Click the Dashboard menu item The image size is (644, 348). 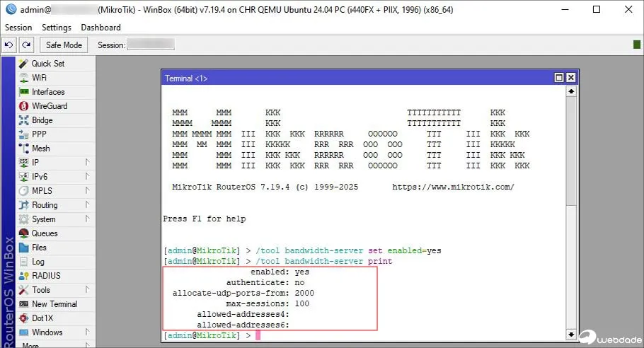[100, 28]
